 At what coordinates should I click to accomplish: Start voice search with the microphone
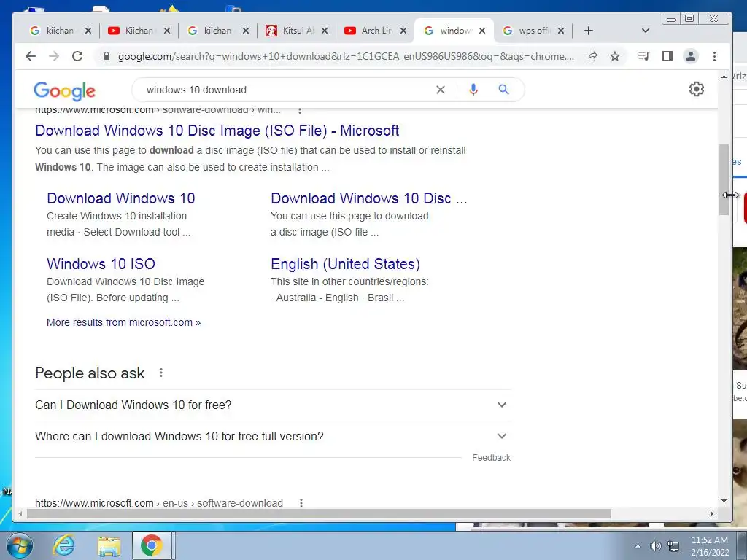(473, 90)
